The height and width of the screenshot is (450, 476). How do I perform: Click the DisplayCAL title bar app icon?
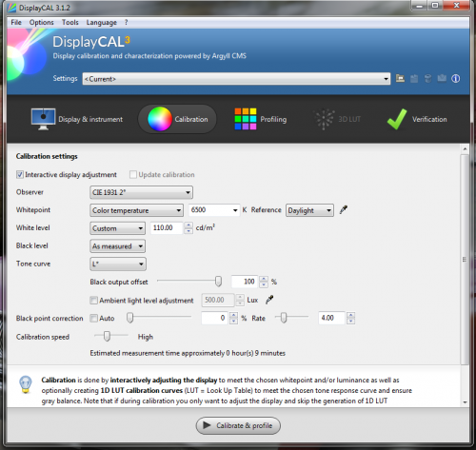tap(12, 8)
